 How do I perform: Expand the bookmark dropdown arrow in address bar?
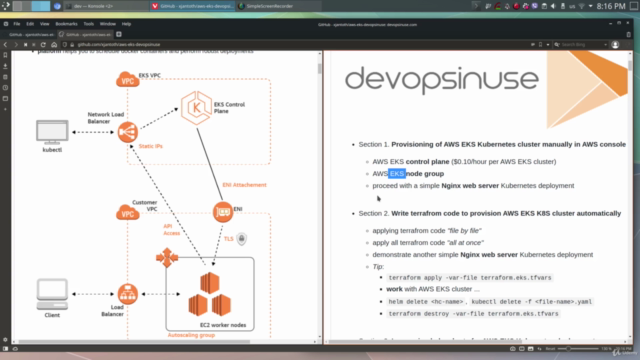coord(548,44)
